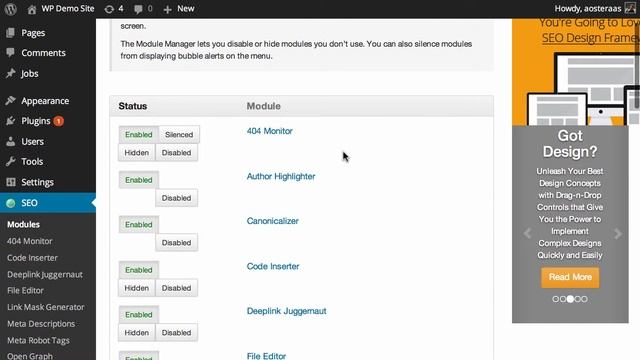Click the green SEO menu icon
The image size is (640, 360).
pos(11,203)
